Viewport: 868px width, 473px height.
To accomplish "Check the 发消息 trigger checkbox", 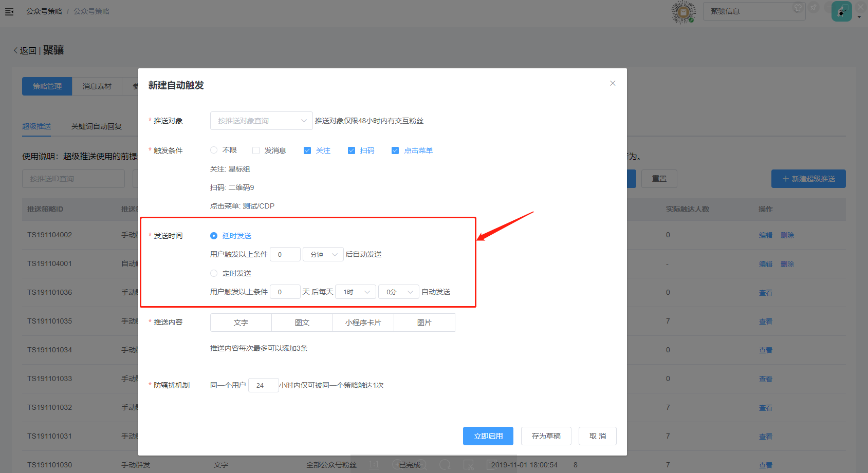I will 256,150.
